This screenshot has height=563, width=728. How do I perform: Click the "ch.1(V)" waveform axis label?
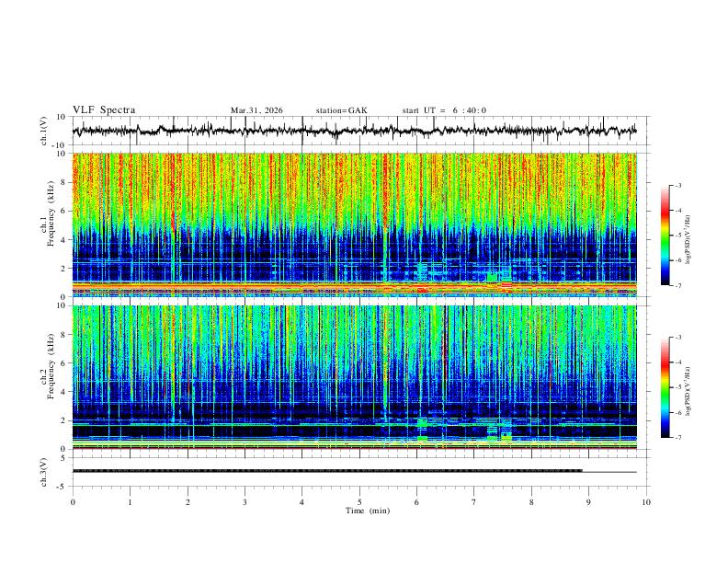pyautogui.click(x=44, y=131)
